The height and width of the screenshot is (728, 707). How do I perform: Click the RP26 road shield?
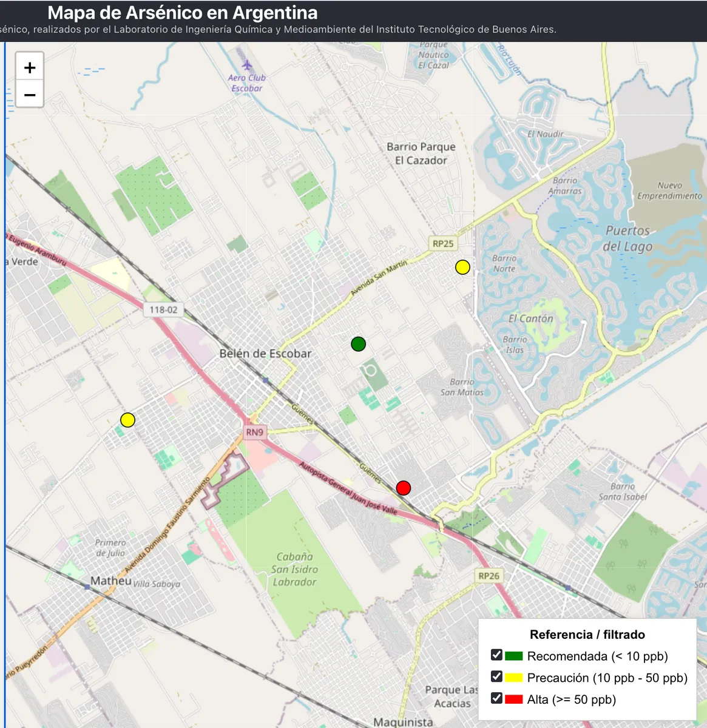[489, 576]
